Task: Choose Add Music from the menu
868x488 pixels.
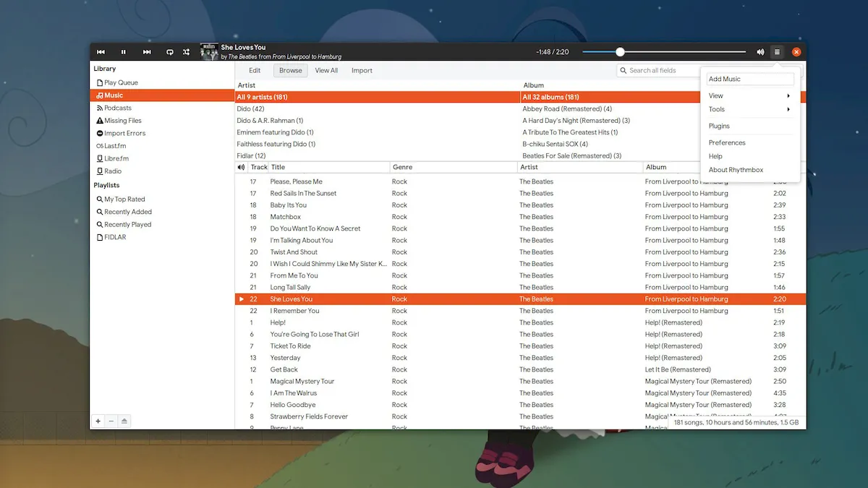Action: (750, 79)
